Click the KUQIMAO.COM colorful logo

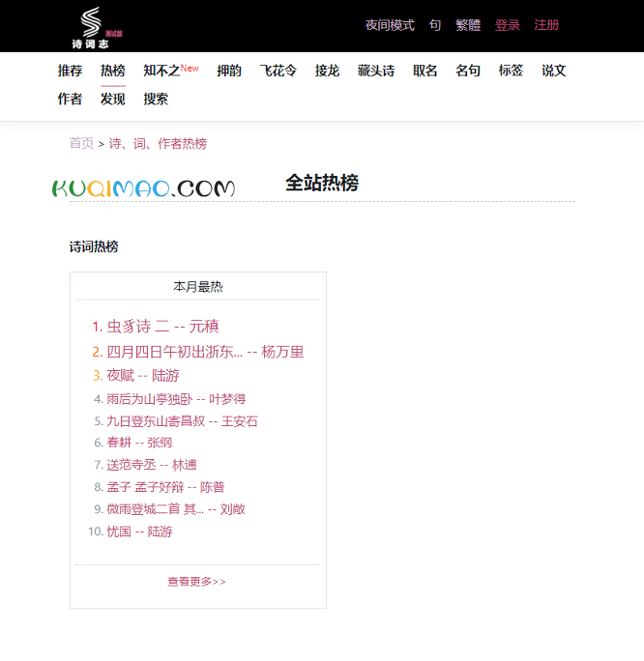143,188
